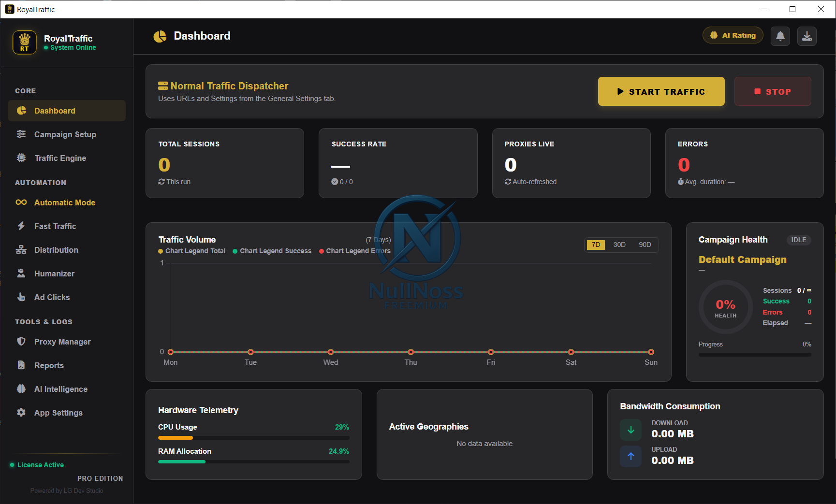Click the Campaign Setup sliders icon
The image size is (836, 504).
[21, 134]
